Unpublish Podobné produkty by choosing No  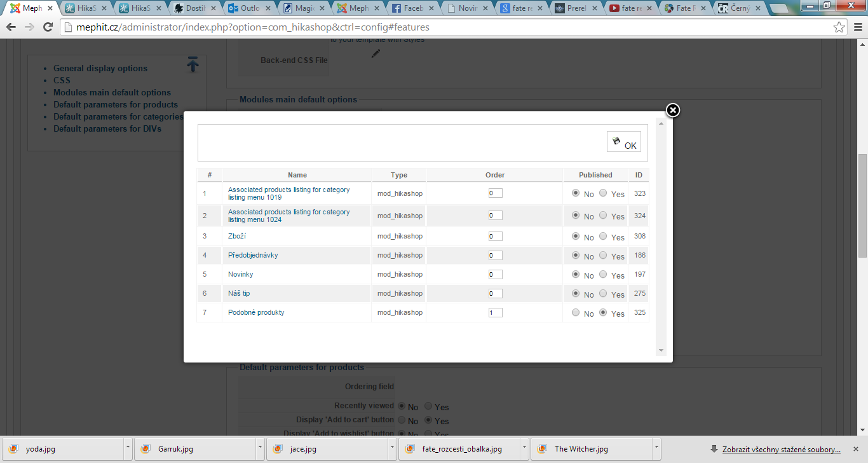click(x=576, y=312)
